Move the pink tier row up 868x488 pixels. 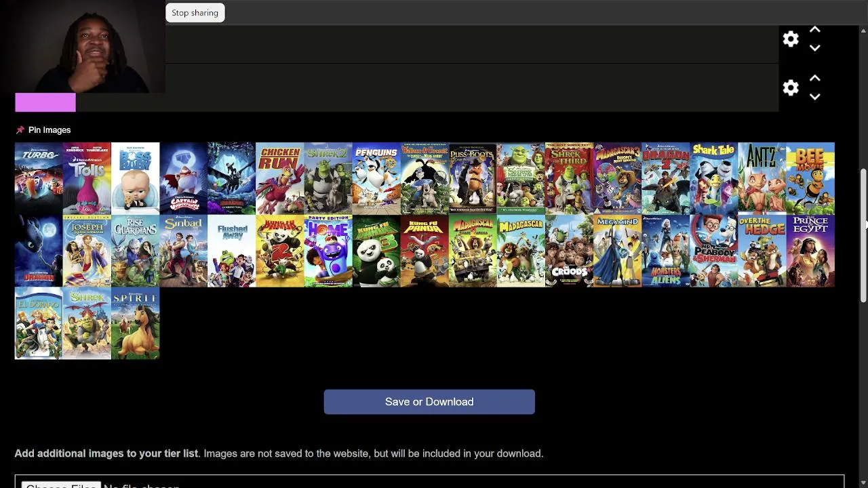815,79
